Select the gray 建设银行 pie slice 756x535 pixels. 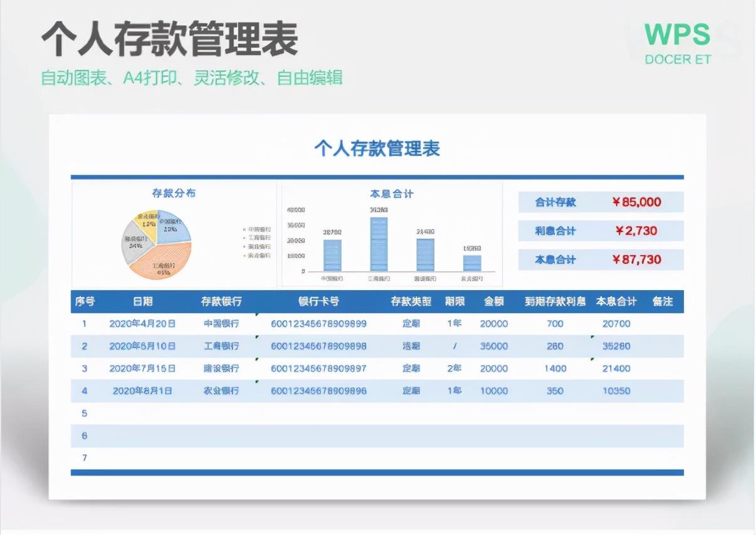[x=137, y=243]
